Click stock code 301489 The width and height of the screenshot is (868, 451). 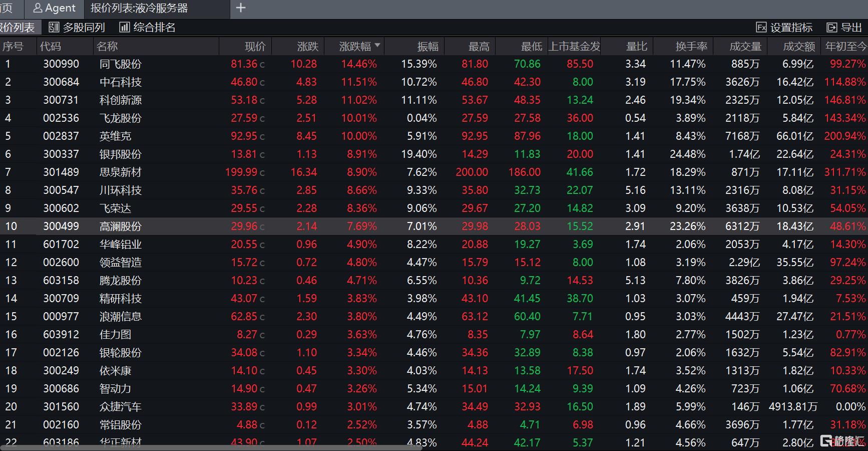pos(61,172)
